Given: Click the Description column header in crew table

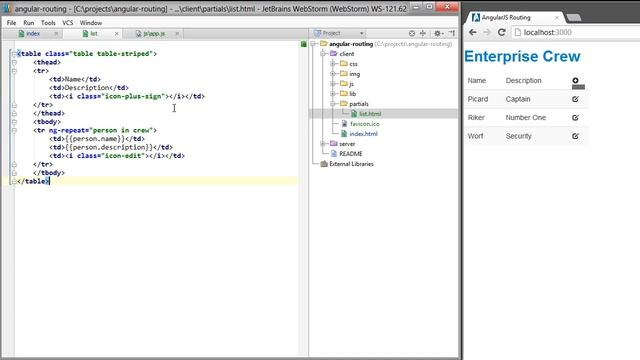Looking at the screenshot, I should pyautogui.click(x=523, y=80).
